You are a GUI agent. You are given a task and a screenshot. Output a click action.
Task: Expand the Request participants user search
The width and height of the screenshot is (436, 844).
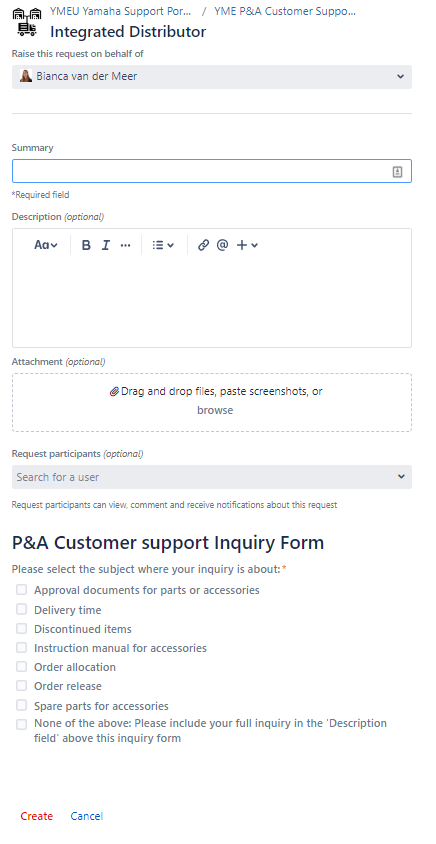(x=212, y=477)
